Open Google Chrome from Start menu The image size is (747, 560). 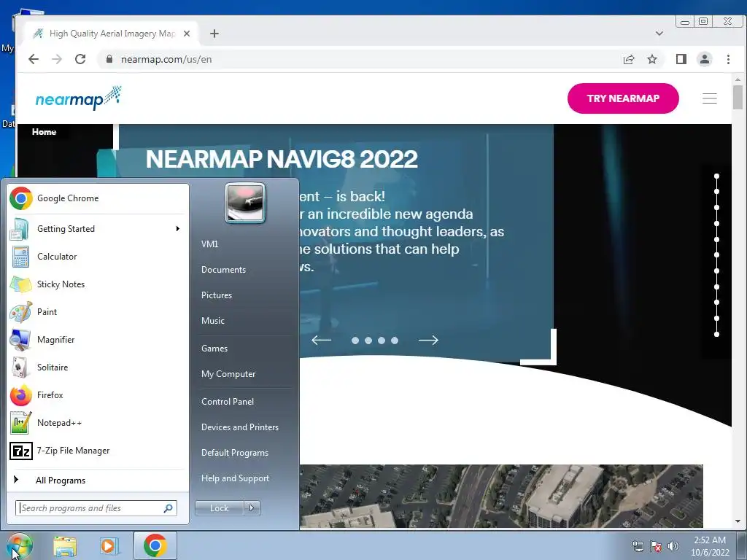tap(98, 198)
